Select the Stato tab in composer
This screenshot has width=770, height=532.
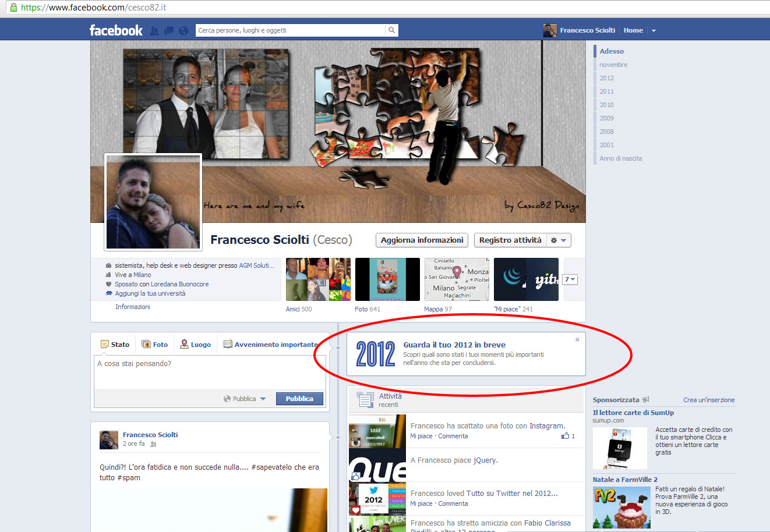click(x=115, y=345)
